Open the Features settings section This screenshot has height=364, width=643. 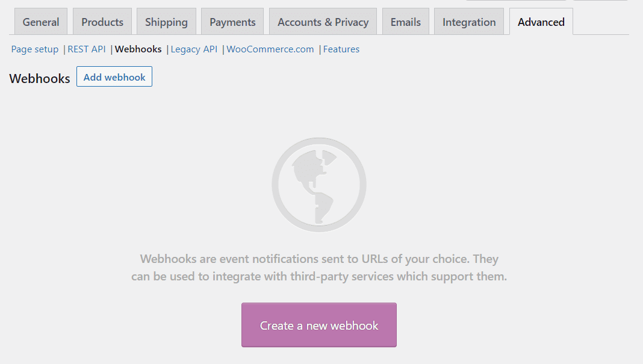pyautogui.click(x=341, y=49)
